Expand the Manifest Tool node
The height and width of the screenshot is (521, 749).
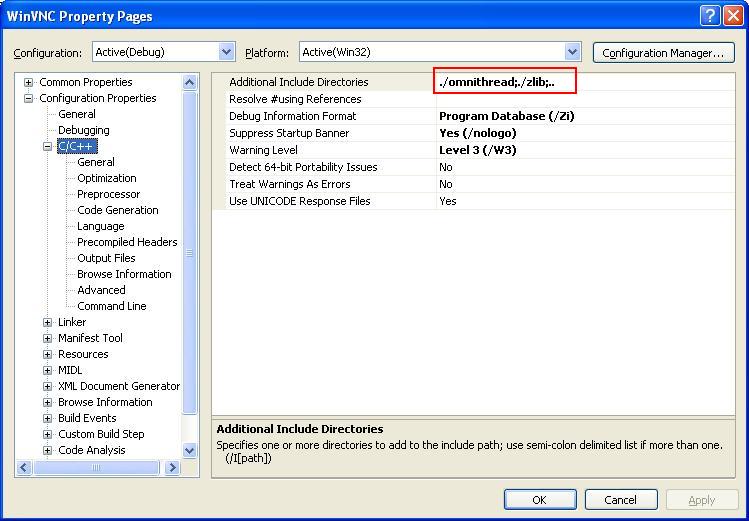(47, 338)
